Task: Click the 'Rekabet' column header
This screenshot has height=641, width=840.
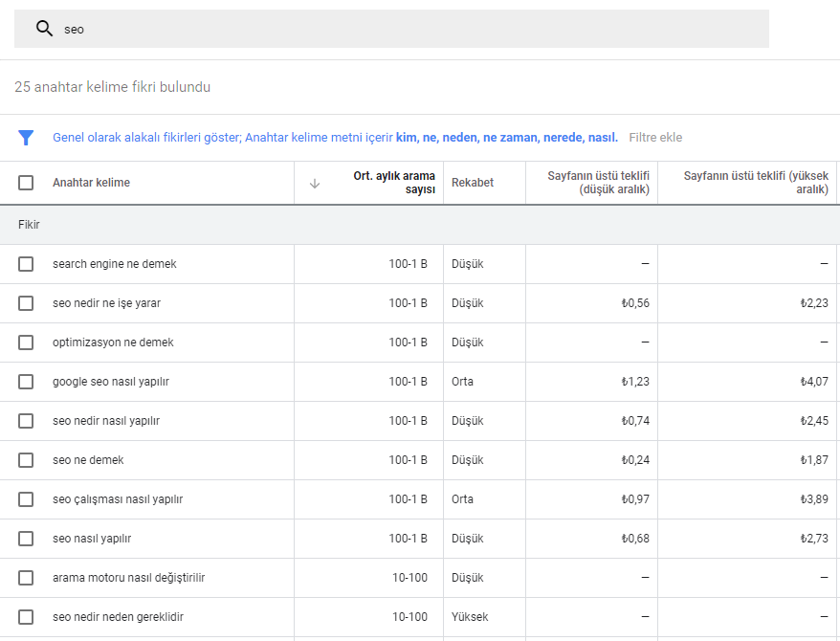Action: [473, 183]
